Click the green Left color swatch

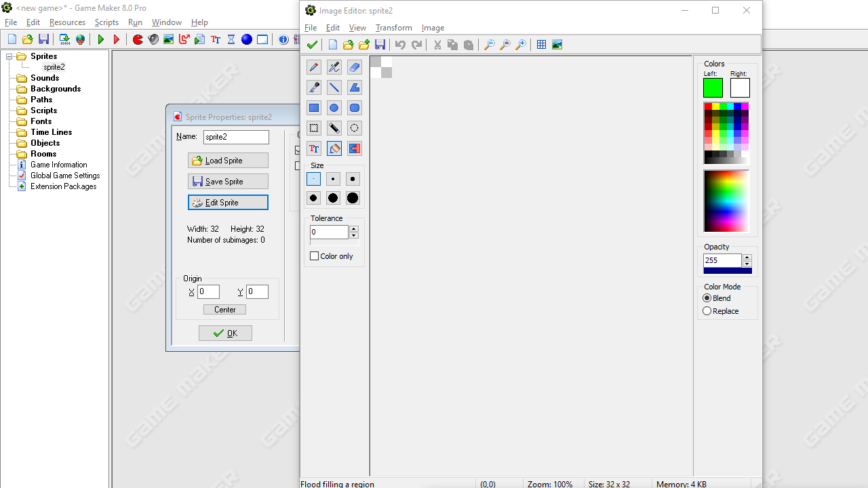click(x=713, y=88)
